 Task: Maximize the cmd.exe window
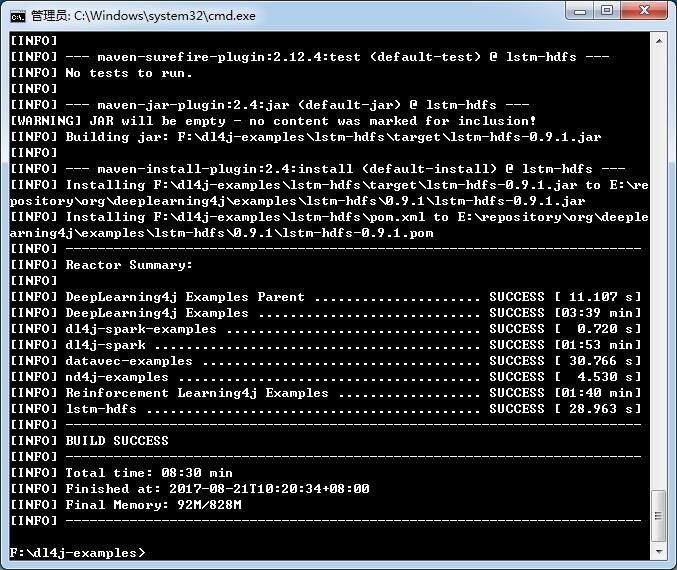pyautogui.click(x=607, y=11)
